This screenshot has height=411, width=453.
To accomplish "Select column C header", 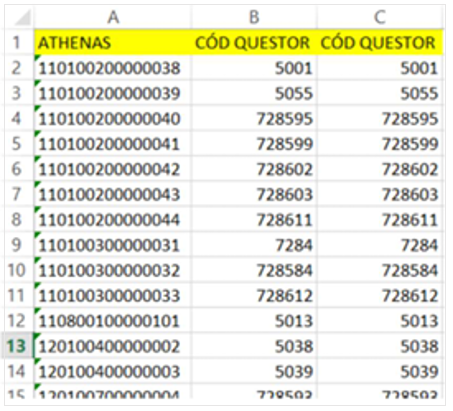I will 380,17.
